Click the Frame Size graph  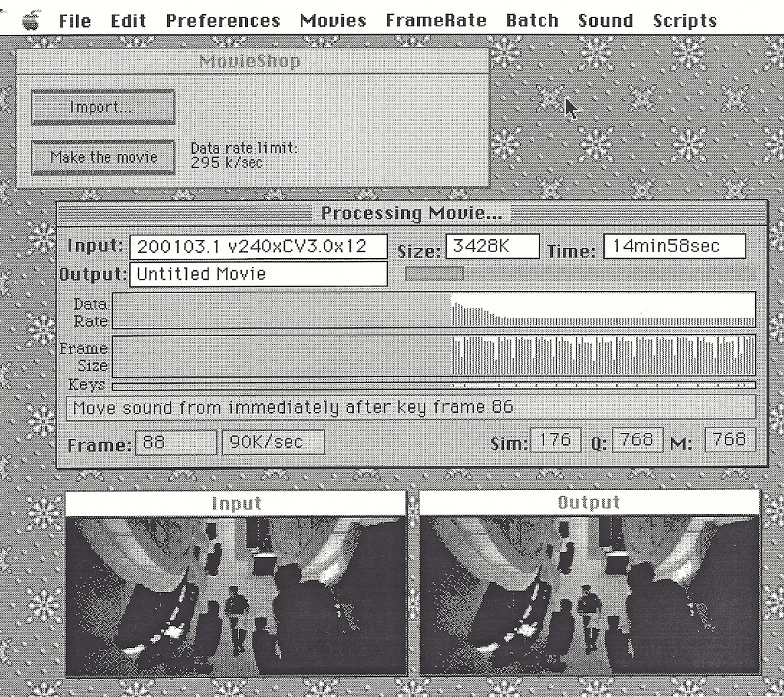(434, 356)
